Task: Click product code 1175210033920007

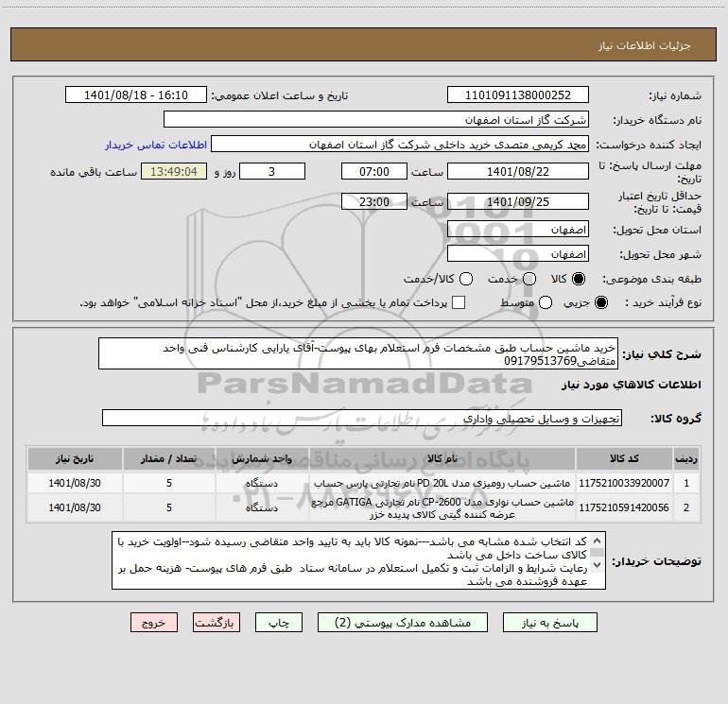Action: pos(624,483)
